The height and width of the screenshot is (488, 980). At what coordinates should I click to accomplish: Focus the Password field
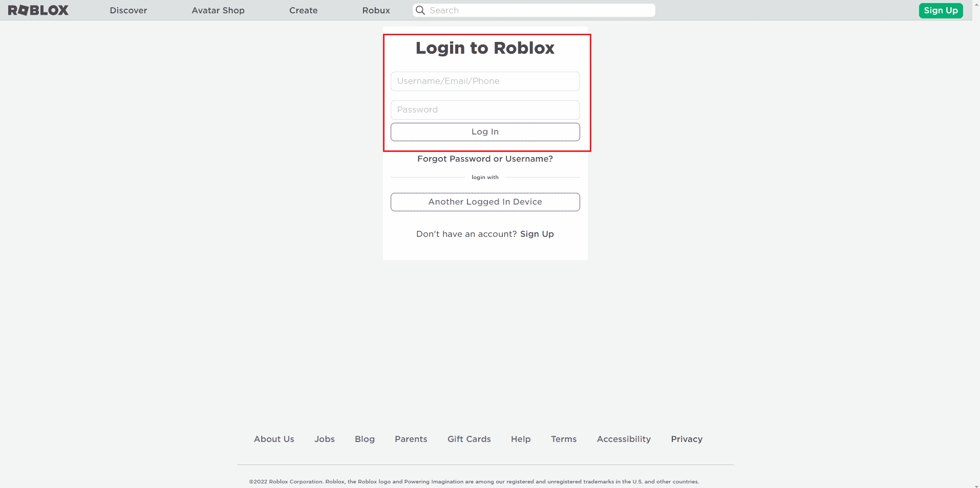click(485, 110)
